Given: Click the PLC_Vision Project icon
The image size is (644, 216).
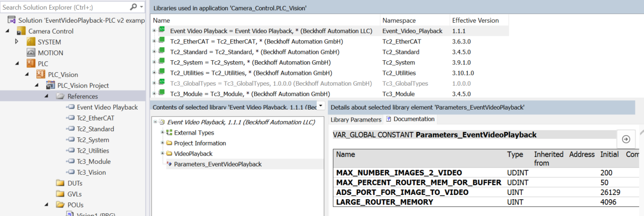Looking at the screenshot, I should pyautogui.click(x=50, y=85).
